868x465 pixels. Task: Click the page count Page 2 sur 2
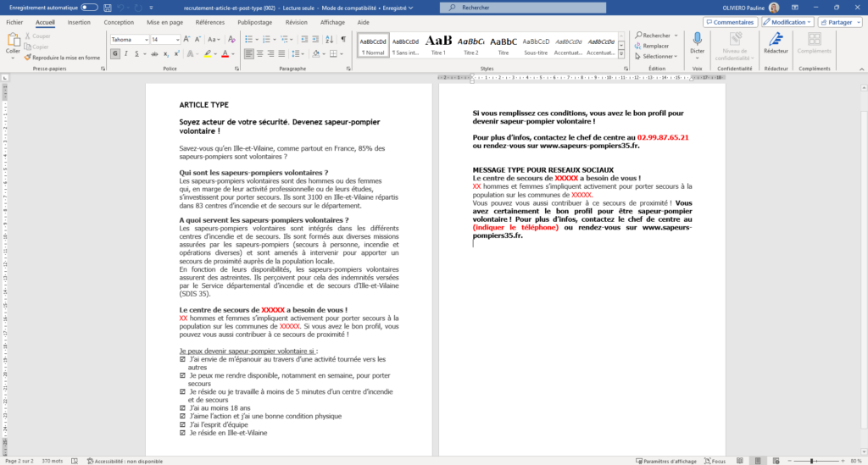pos(19,461)
